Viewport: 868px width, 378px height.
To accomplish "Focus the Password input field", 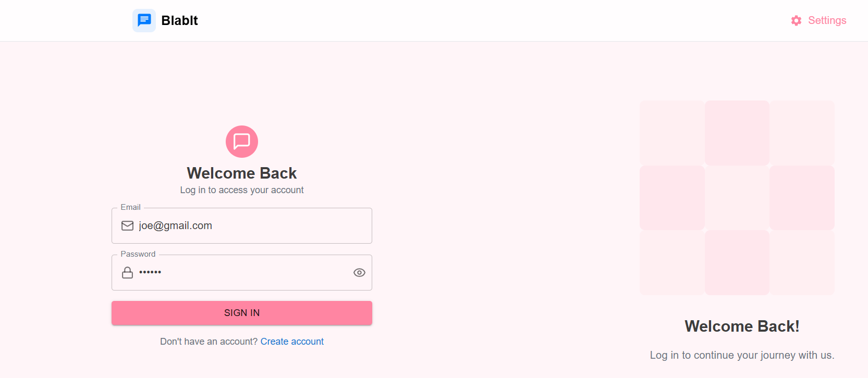I will 242,272.
